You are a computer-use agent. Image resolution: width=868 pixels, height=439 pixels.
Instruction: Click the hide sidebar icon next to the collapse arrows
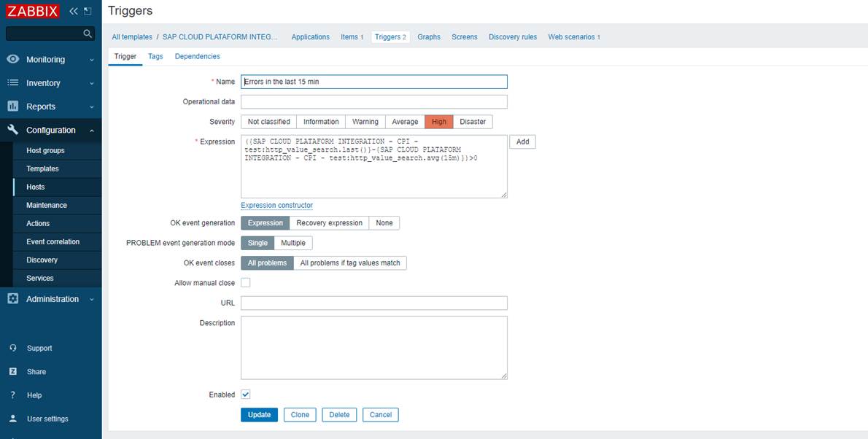coord(88,11)
